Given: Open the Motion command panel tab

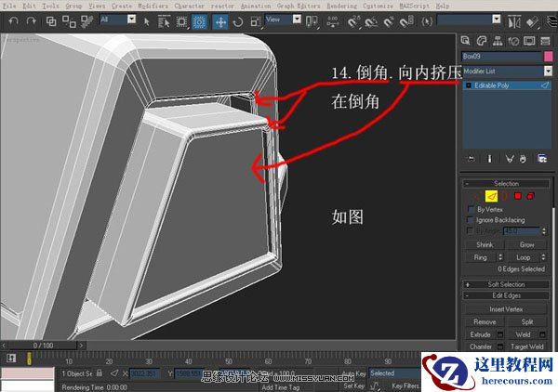Looking at the screenshot, I should pyautogui.click(x=513, y=41).
